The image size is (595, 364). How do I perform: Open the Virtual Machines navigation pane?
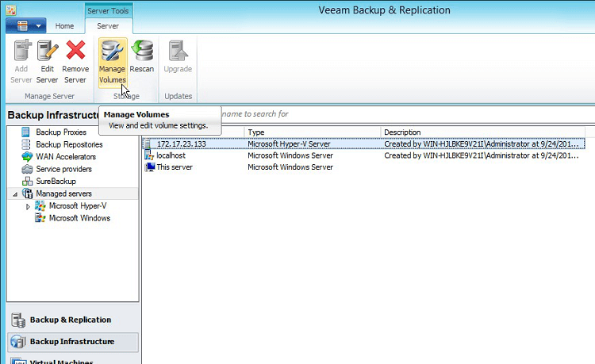click(x=72, y=361)
